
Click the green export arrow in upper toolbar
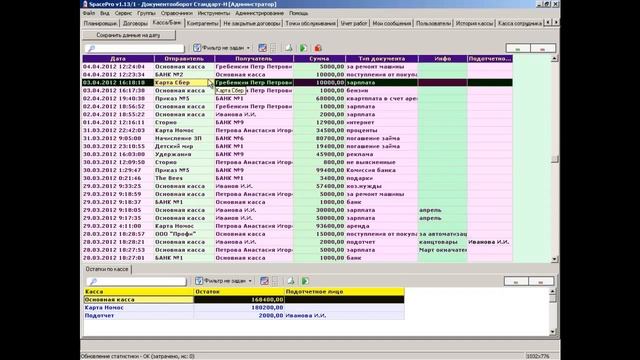click(303, 48)
